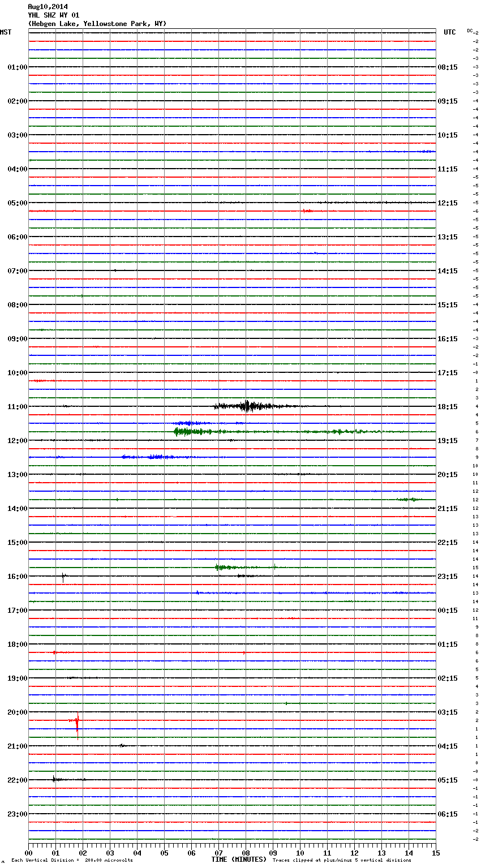Select the 01:00 MST row label

(x=17, y=67)
